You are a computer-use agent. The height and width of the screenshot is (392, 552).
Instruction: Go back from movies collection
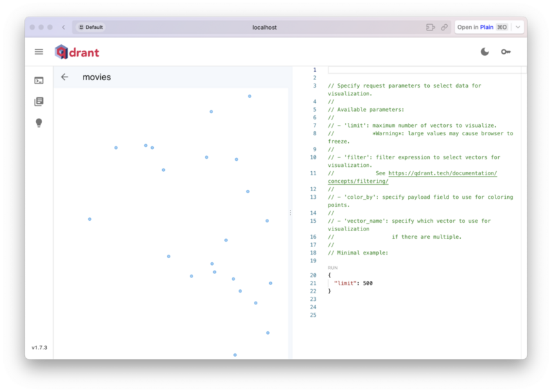[64, 77]
